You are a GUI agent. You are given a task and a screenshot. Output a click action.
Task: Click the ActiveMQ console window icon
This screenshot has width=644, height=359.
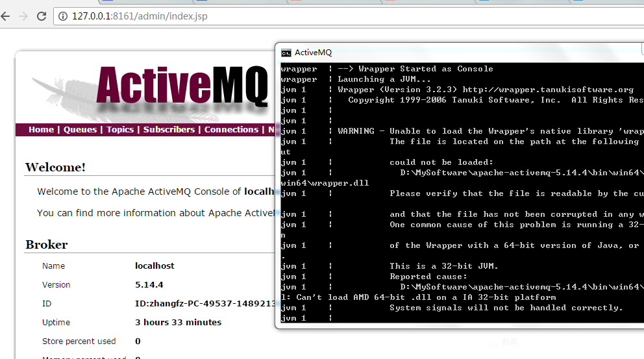click(x=286, y=53)
